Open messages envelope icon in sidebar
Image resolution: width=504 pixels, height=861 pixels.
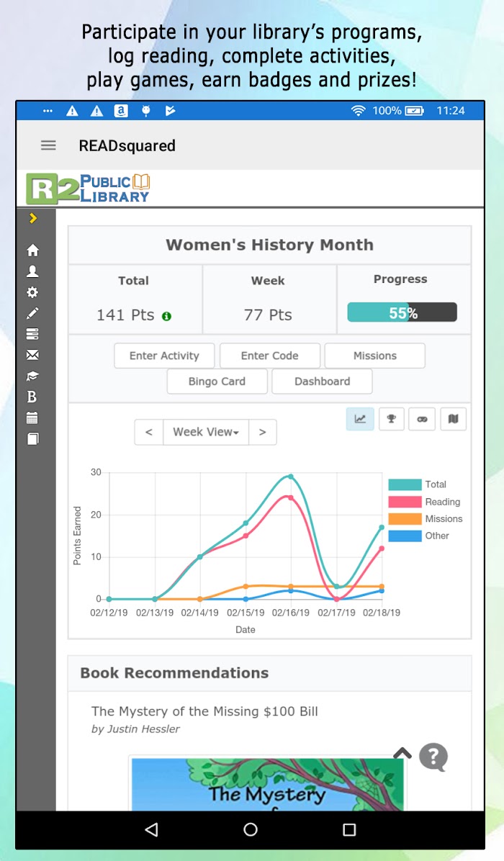33,356
